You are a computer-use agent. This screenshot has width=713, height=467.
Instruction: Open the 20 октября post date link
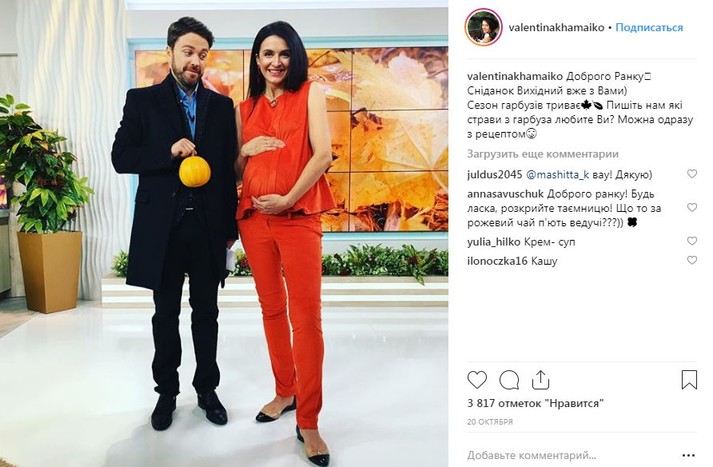point(490,422)
